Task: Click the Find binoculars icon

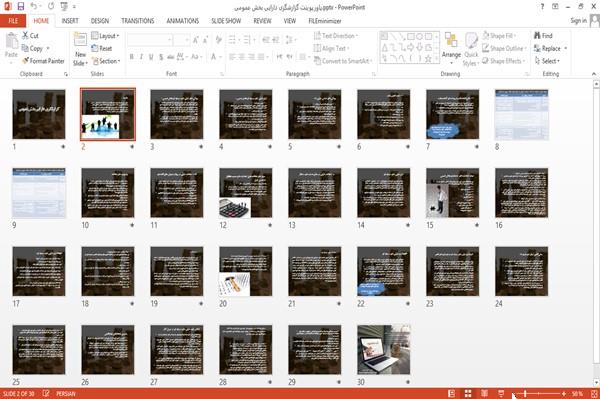Action: click(537, 35)
